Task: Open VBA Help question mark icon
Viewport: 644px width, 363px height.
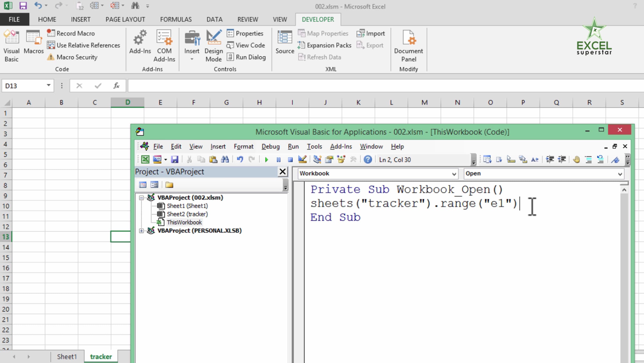Action: point(368,160)
